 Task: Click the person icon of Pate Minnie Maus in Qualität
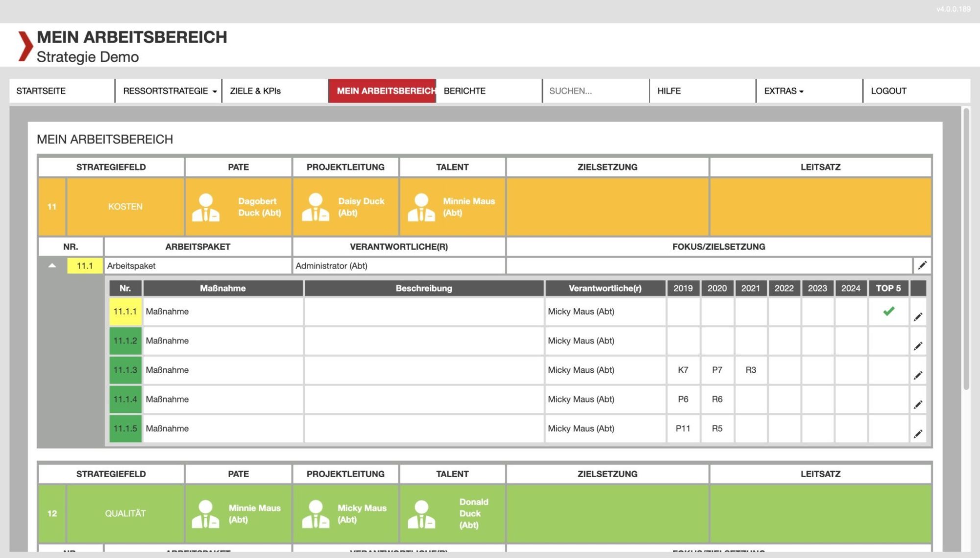tap(206, 514)
